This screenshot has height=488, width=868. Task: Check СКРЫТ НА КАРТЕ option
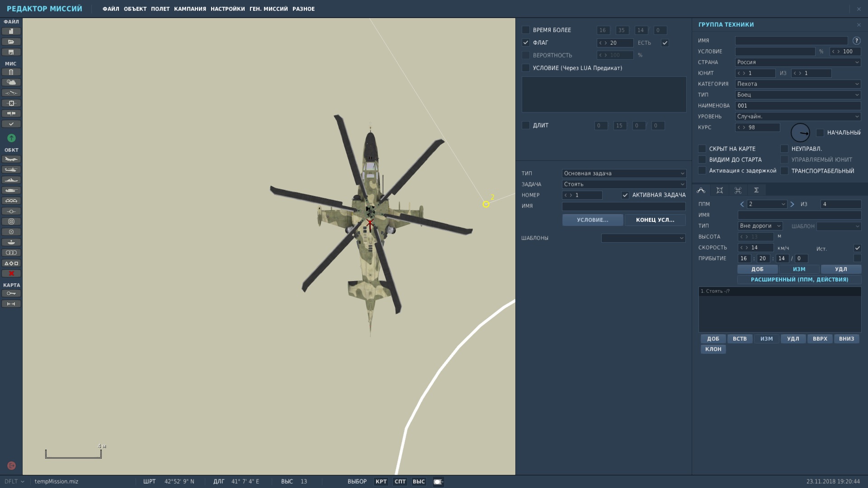coord(702,149)
